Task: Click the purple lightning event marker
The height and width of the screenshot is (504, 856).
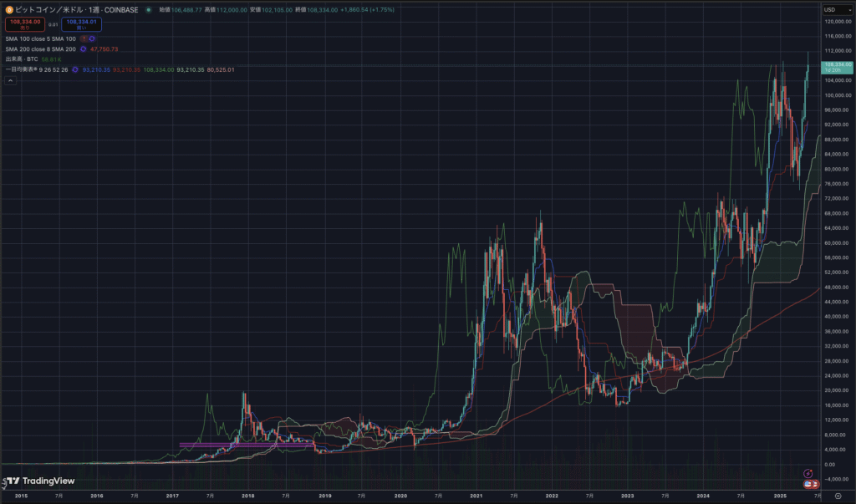Action: click(x=808, y=473)
